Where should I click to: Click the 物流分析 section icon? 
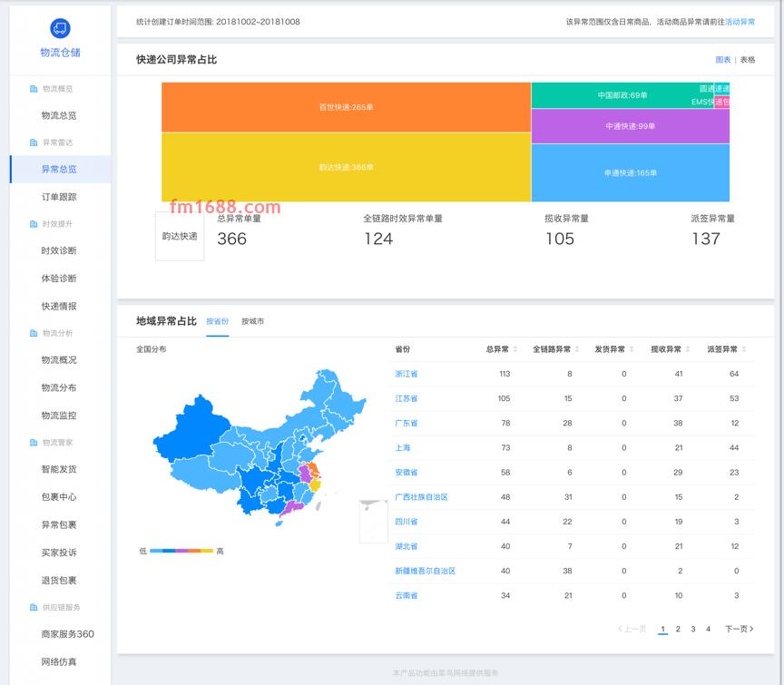(34, 333)
